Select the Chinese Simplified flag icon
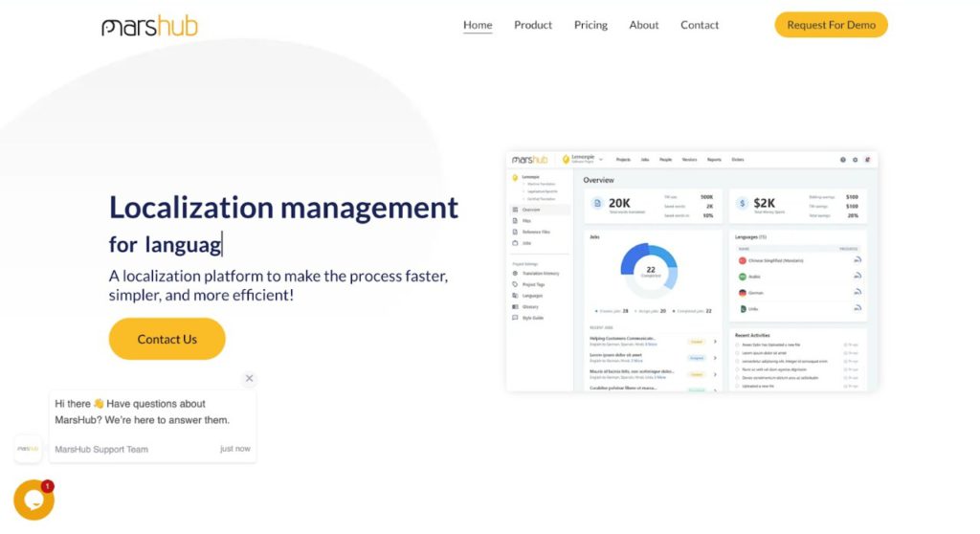 743,260
